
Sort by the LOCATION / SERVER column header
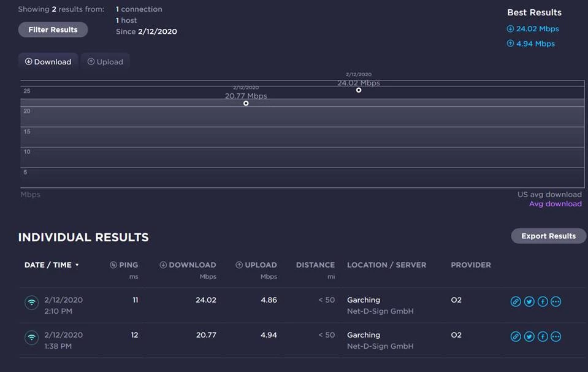387,265
